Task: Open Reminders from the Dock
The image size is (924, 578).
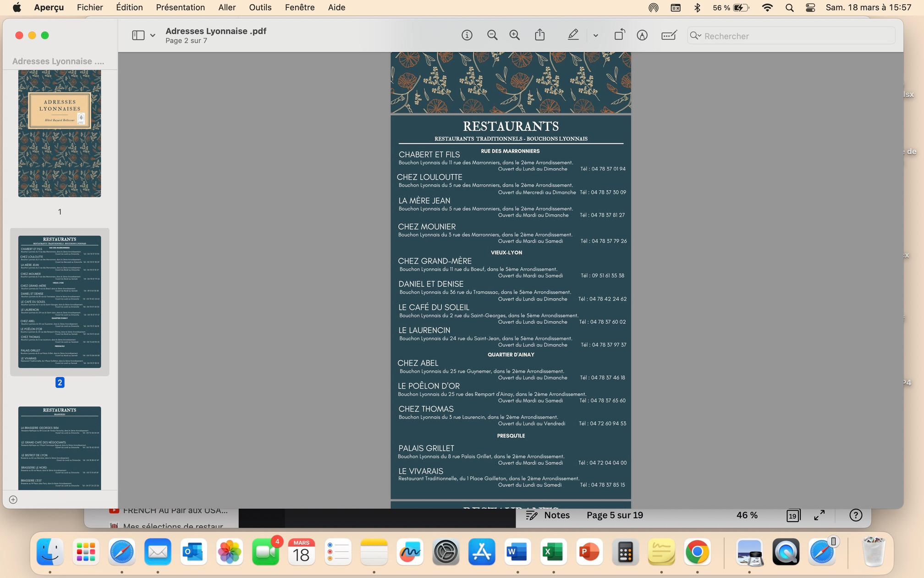Action: pos(337,551)
